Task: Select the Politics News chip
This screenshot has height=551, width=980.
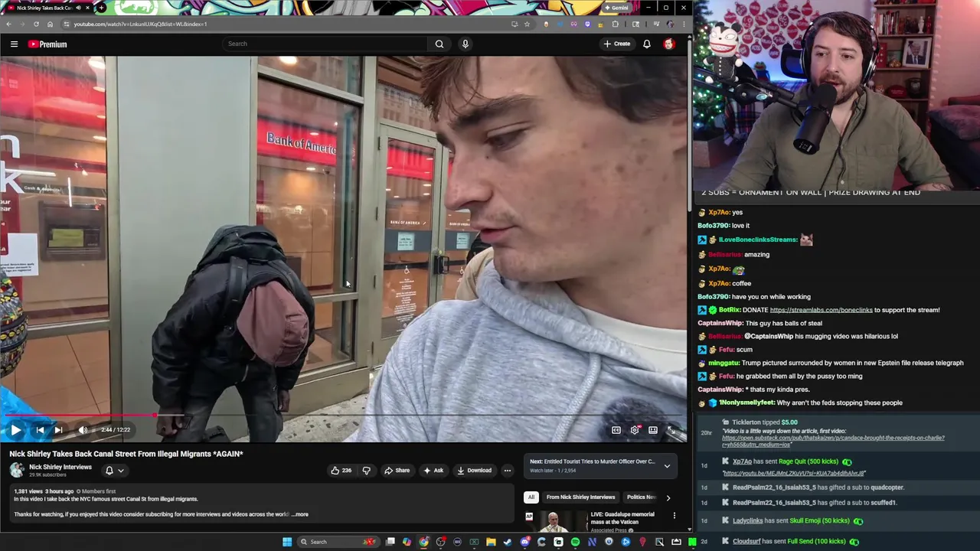Action: (642, 497)
